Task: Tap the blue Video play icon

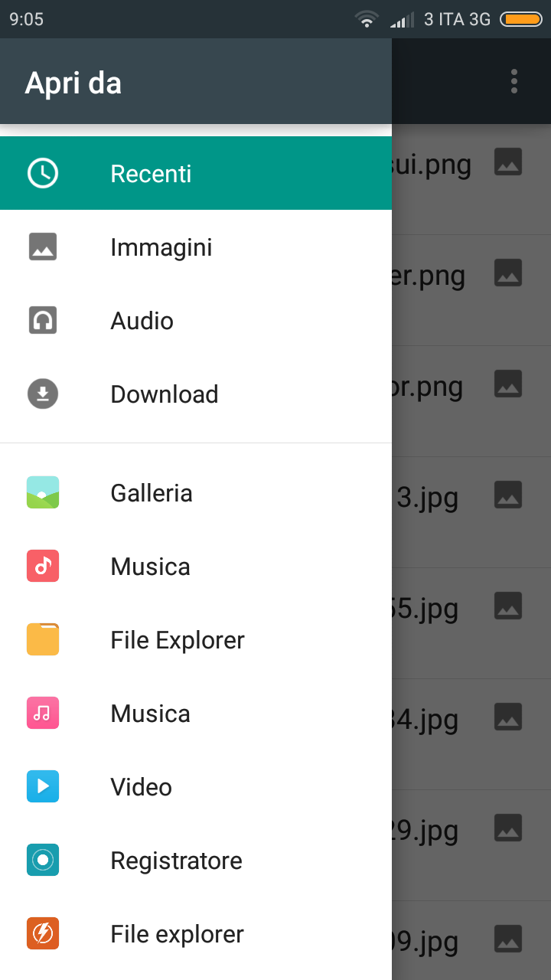Action: 43,786
